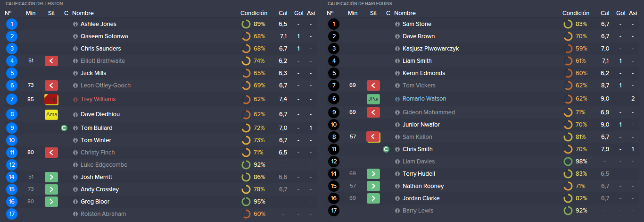The width and height of the screenshot is (644, 222).
Task: Click green substitution arrow for Nathan Rooney
Action: pyautogui.click(x=373, y=186)
